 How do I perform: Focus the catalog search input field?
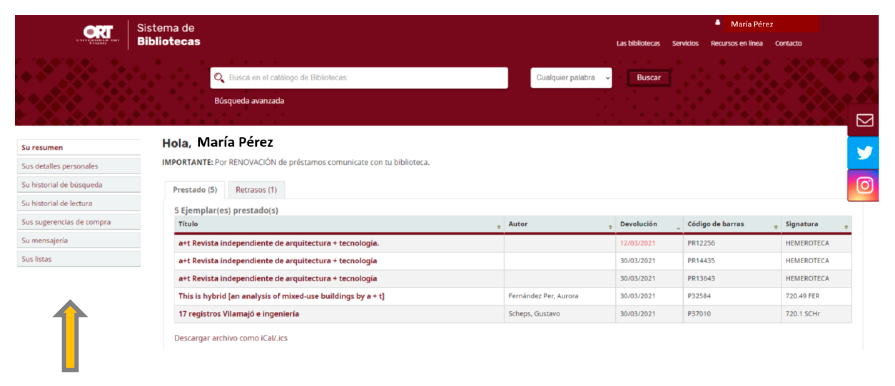tap(358, 78)
